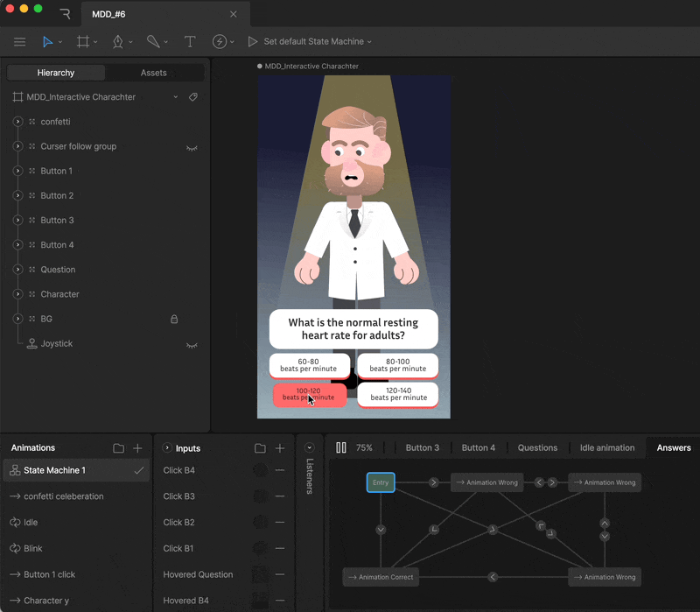700x612 pixels.
Task: Expand the Character layer group
Action: pos(17,294)
